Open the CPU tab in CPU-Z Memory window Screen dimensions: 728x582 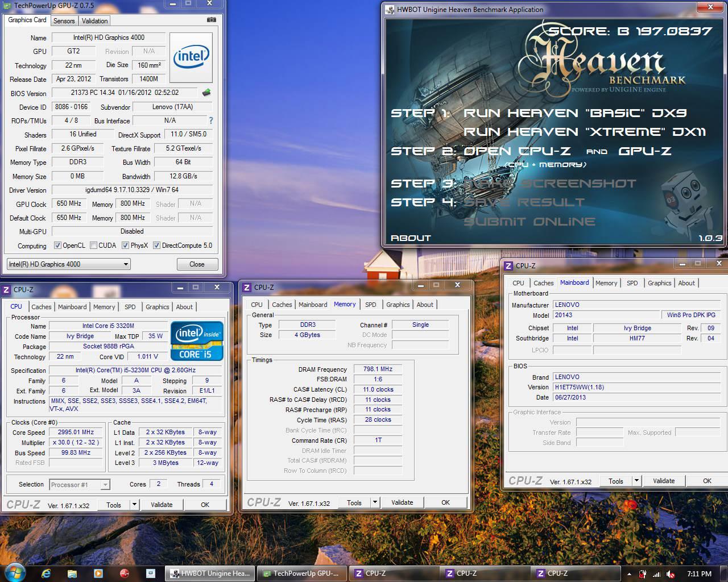(257, 305)
